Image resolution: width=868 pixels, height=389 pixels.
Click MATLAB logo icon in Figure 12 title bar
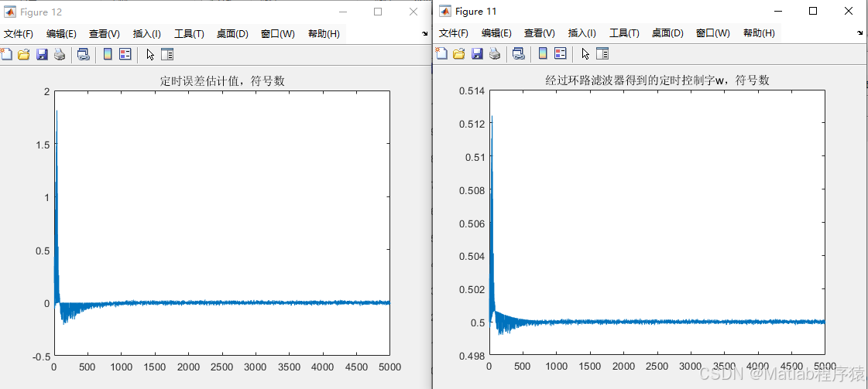point(10,12)
